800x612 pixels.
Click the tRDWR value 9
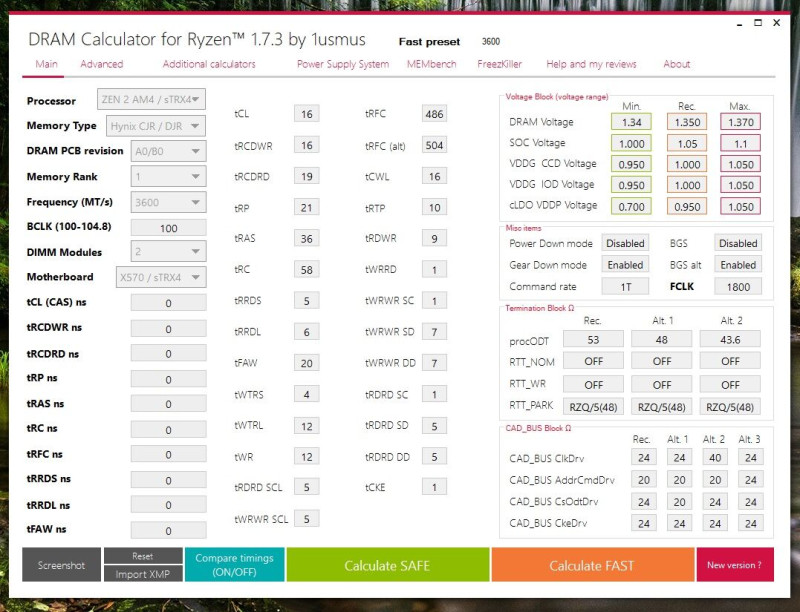tap(434, 239)
